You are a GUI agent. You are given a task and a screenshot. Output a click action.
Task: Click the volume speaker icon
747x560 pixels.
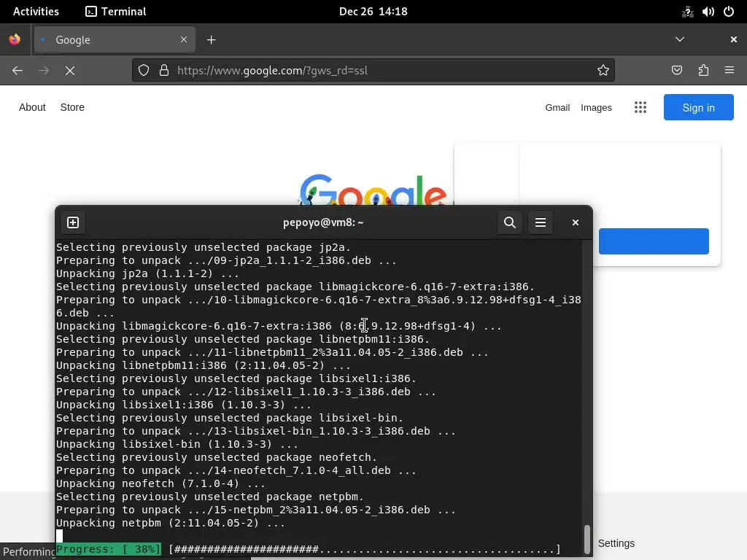click(x=708, y=12)
